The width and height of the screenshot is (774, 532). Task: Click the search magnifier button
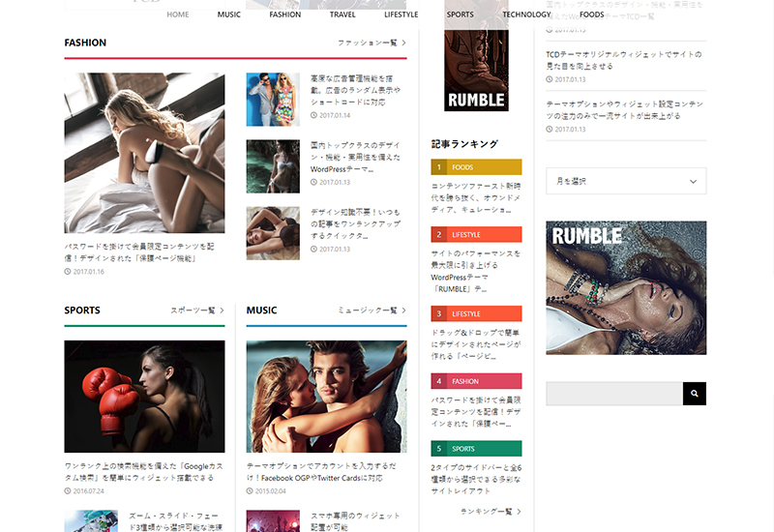(694, 394)
